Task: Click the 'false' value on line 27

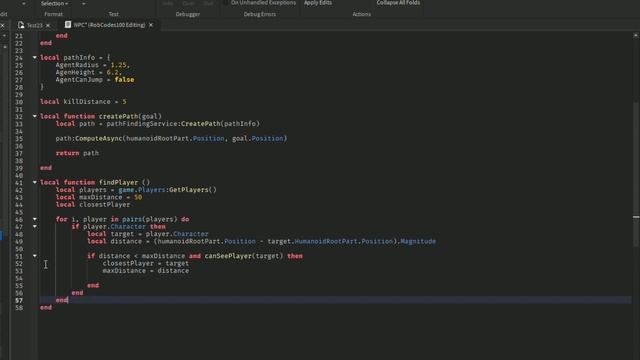Action: [x=124, y=80]
